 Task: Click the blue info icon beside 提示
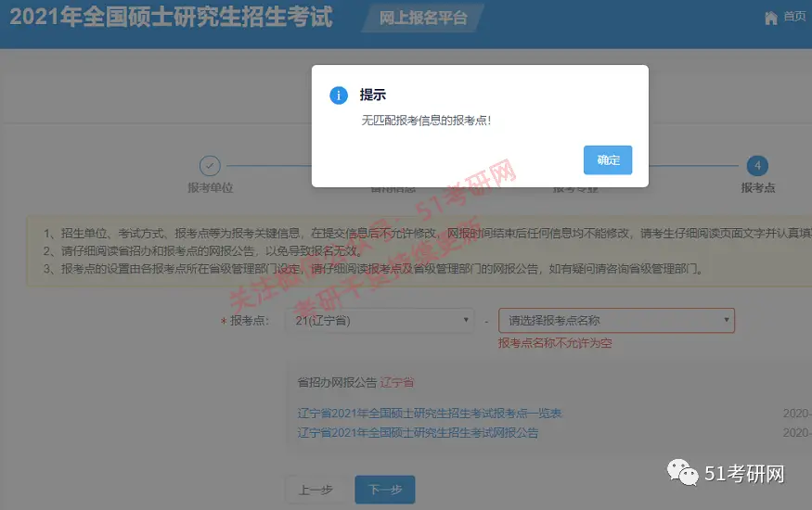click(339, 96)
